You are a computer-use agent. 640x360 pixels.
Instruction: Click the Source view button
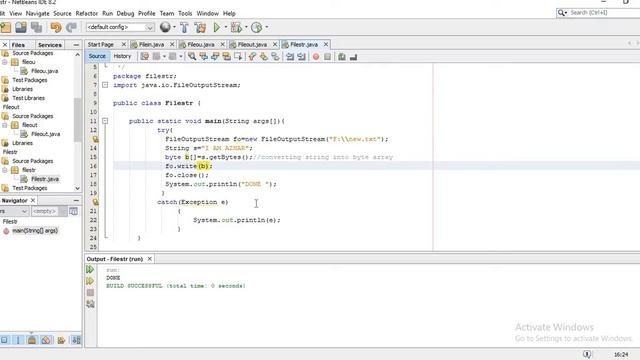coord(97,56)
